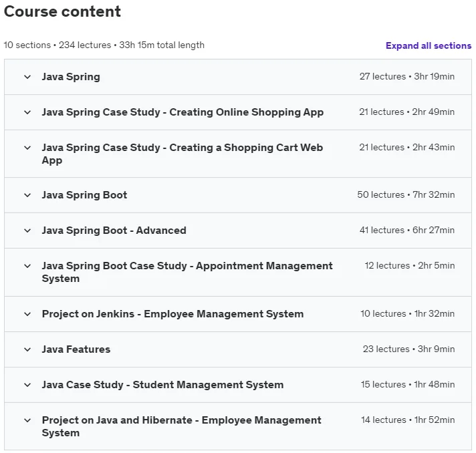Image resolution: width=476 pixels, height=453 pixels.
Task: Expand chevron for Project on Java and Hibernate
Action: (27, 420)
